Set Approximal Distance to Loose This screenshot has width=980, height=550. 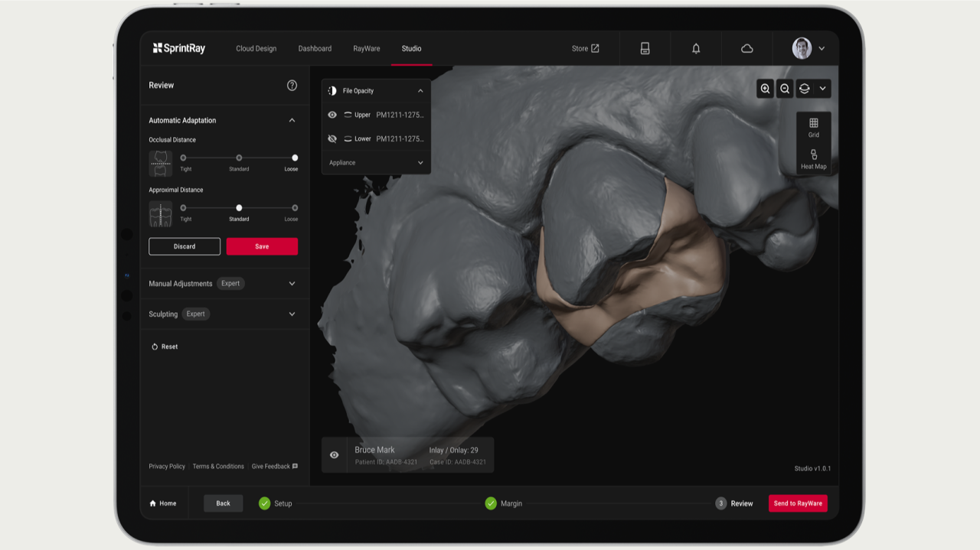coord(295,208)
